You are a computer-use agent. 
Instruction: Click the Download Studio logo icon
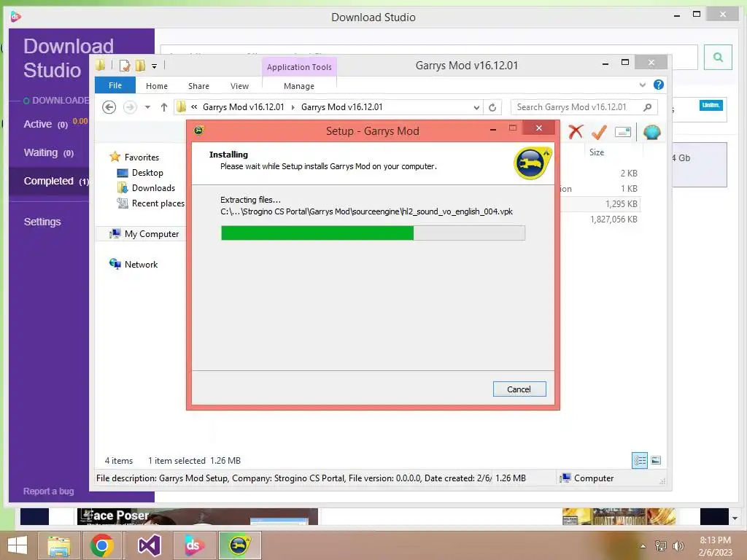coord(15,17)
